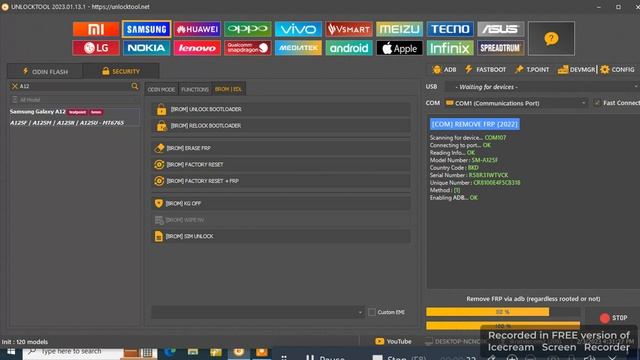Screen dimensions: 640x360
Task: Switch to the Security tab
Action: pos(121,71)
